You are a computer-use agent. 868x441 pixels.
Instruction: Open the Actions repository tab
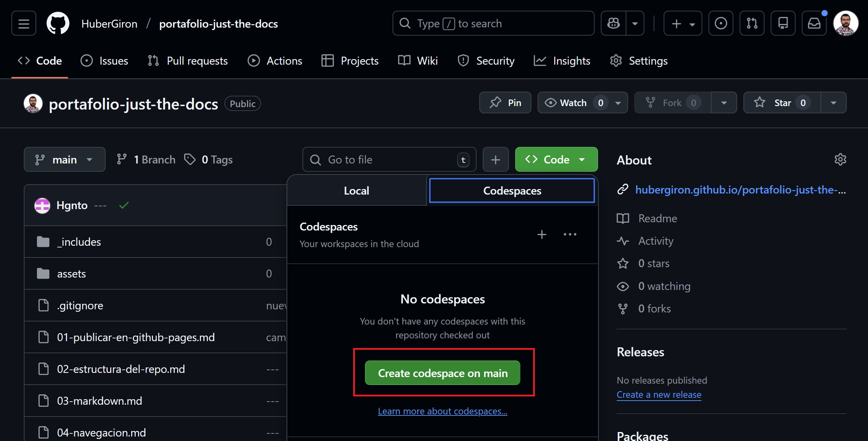275,61
